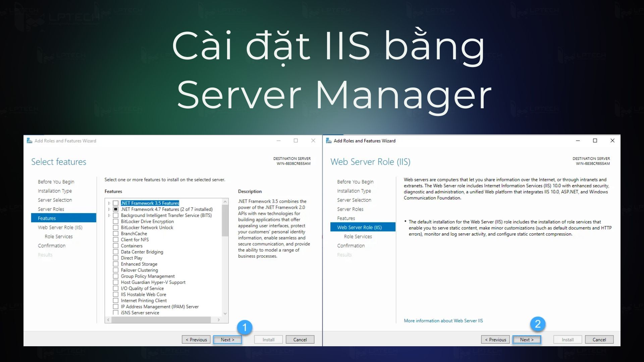Open Server Roles step in right wizard
644x362 pixels.
(x=350, y=209)
